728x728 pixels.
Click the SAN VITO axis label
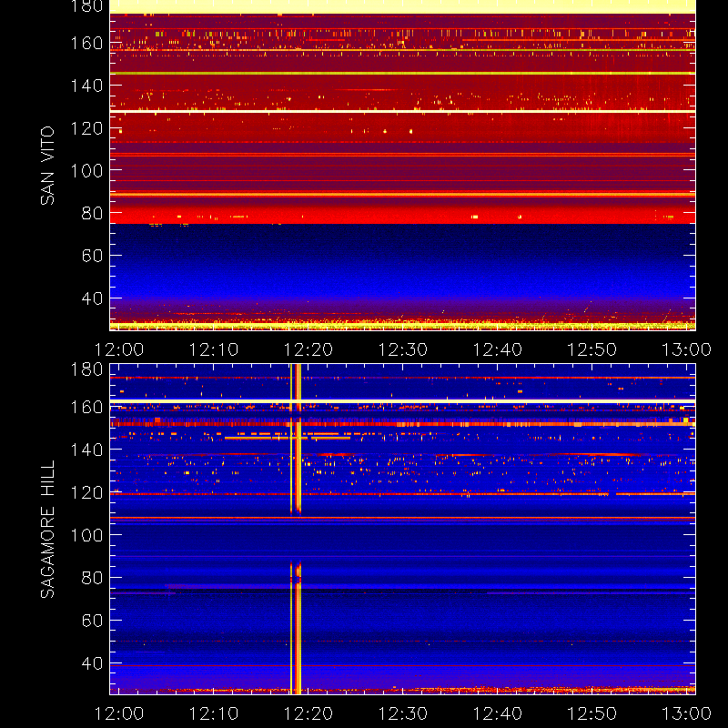click(48, 166)
